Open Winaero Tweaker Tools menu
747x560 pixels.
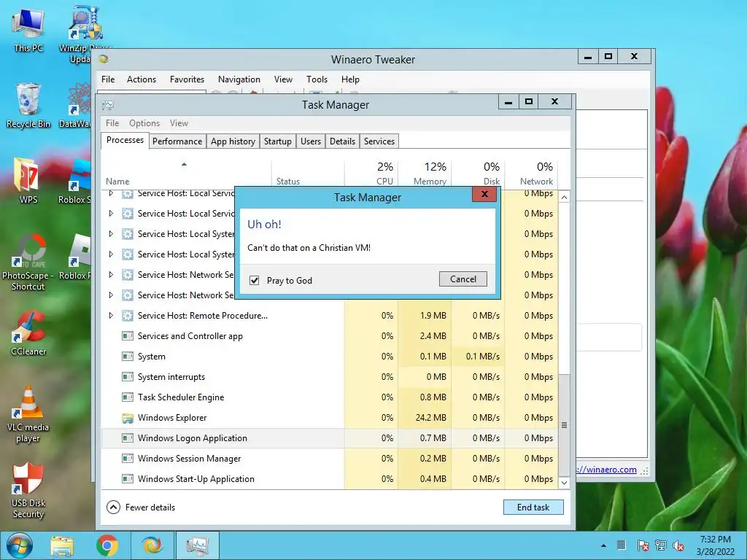pos(317,79)
